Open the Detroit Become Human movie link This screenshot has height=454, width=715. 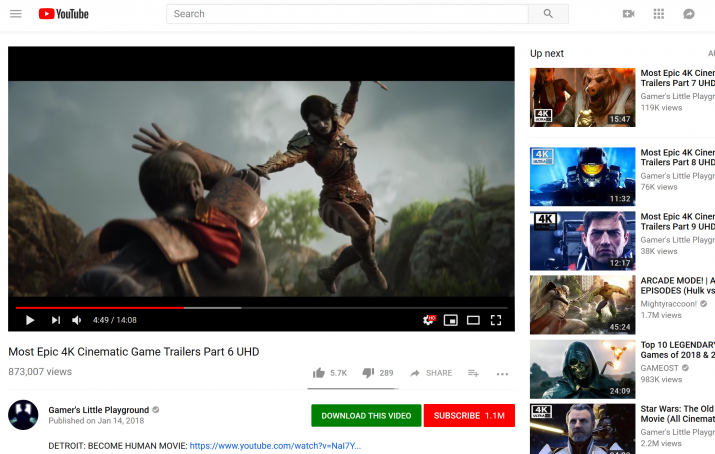pos(275,446)
